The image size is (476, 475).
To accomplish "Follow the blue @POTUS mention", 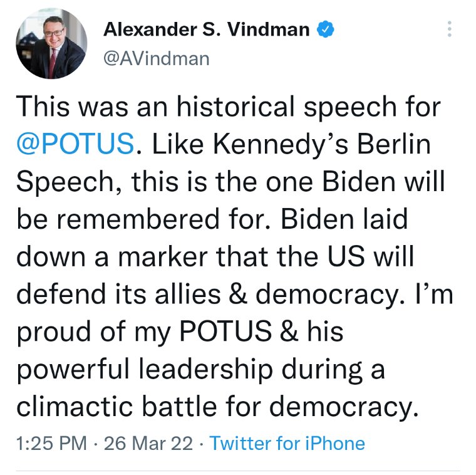I will [x=75, y=144].
